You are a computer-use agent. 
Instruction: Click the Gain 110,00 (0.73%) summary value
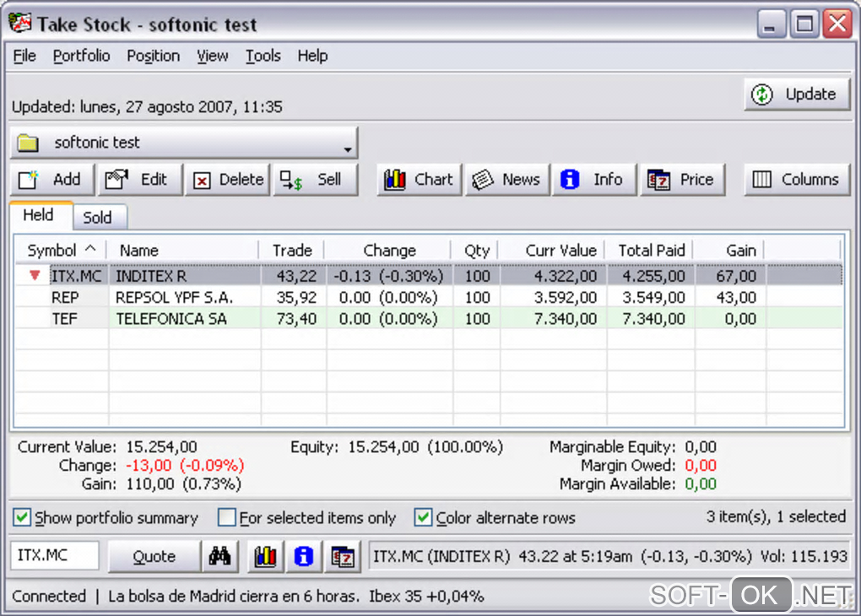tap(183, 484)
